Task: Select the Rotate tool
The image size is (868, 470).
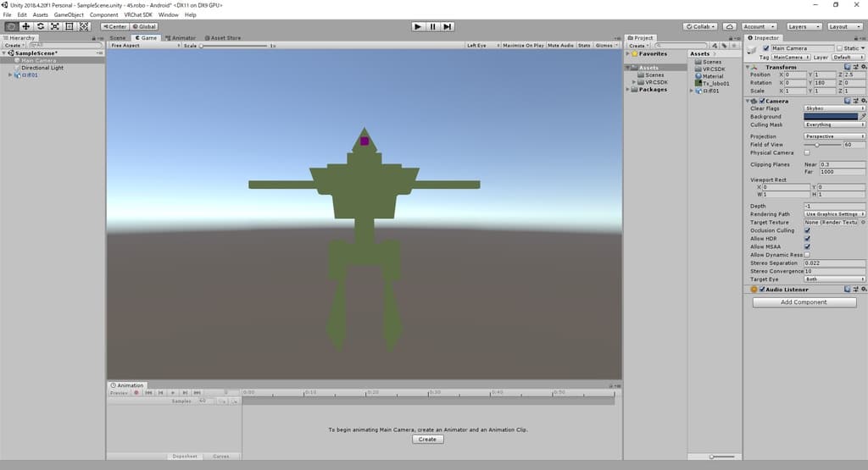Action: tap(41, 26)
